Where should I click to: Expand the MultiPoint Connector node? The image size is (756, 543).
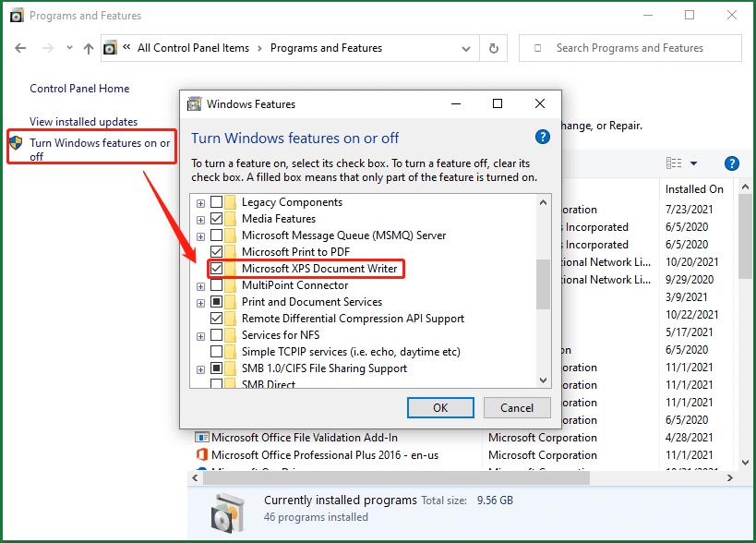200,286
